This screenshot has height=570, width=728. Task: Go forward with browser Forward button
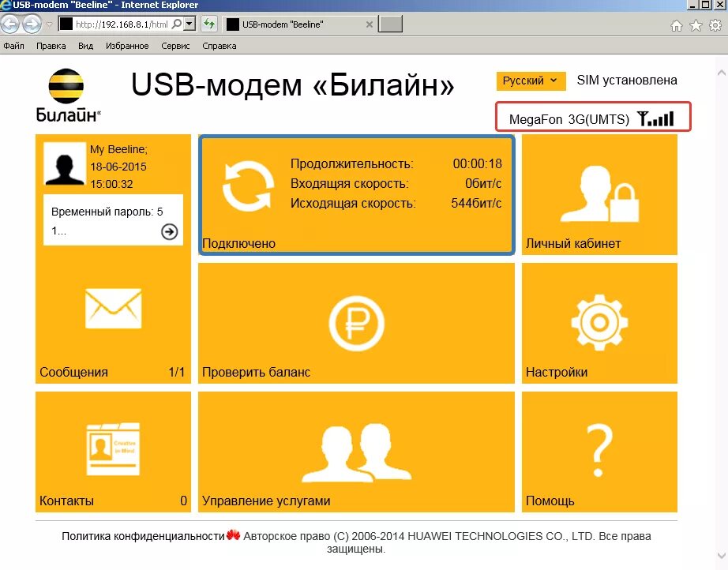click(32, 24)
